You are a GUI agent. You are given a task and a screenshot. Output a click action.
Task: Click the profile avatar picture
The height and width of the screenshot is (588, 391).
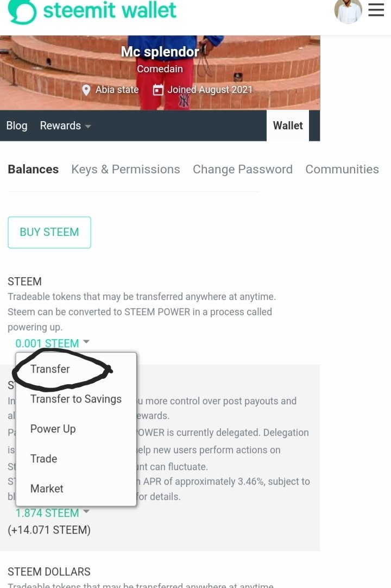[348, 11]
